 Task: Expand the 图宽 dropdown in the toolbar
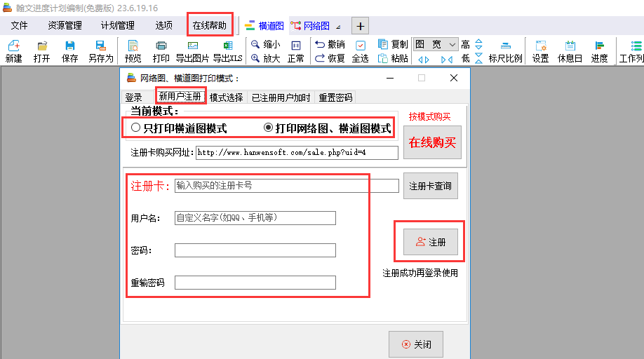[x=452, y=44]
